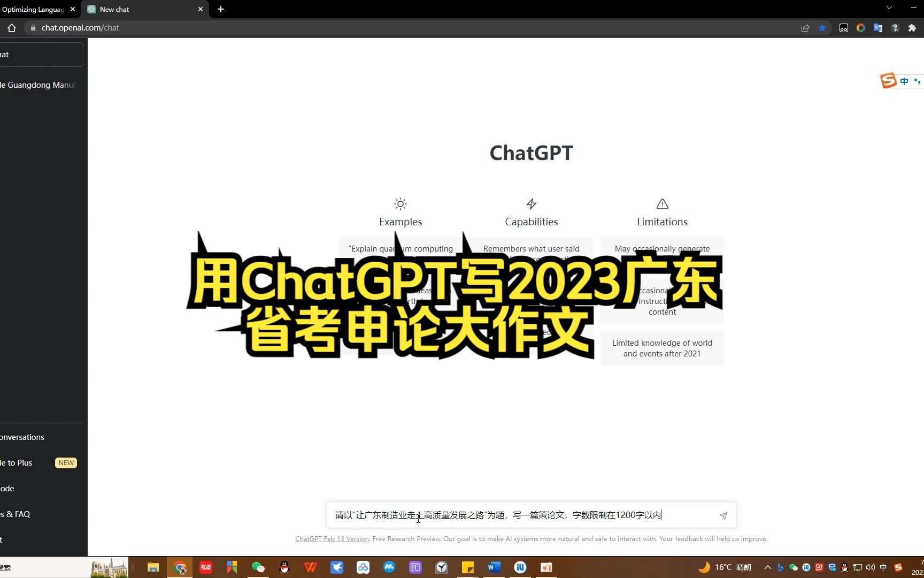Screen dimensions: 924x578
Task: Click "Limited knowledge of world and events" card
Action: pyautogui.click(x=662, y=348)
